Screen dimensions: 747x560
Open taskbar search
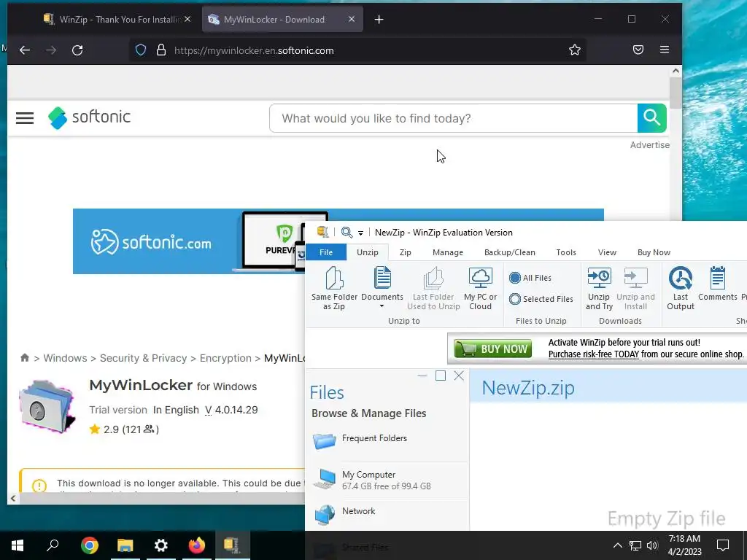[x=53, y=545]
